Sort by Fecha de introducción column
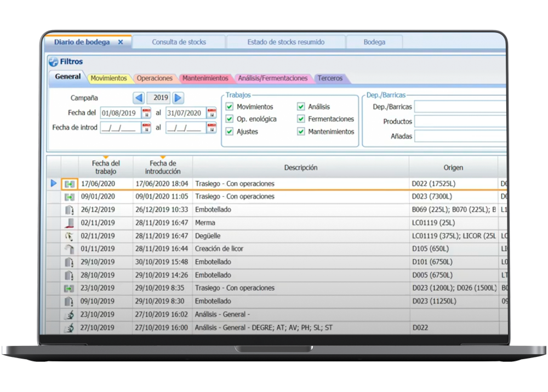548x392 pixels. click(163, 167)
